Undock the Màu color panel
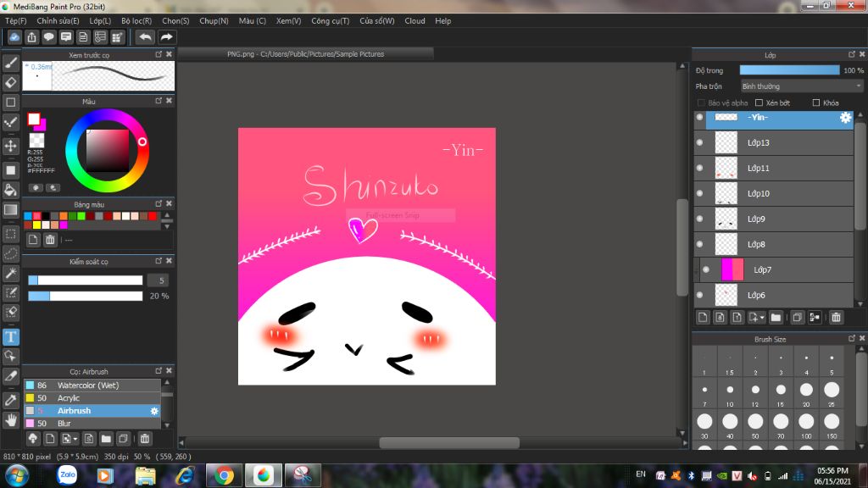The image size is (868, 488). (x=159, y=101)
